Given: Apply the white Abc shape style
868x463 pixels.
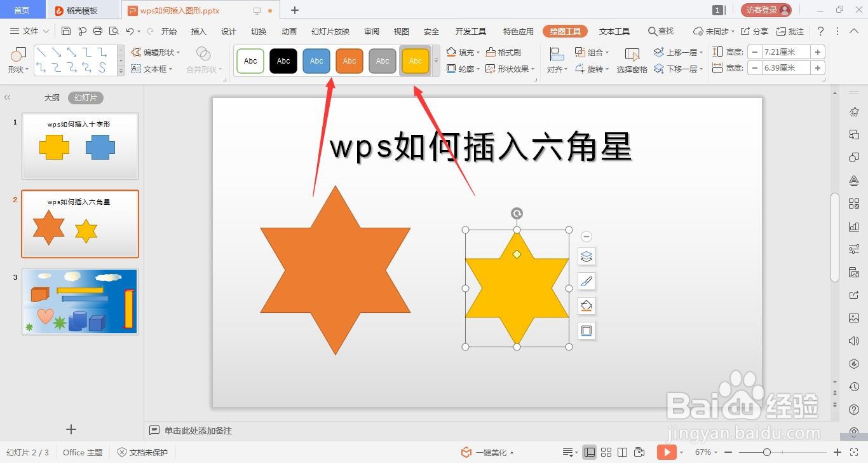Looking at the screenshot, I should point(250,61).
